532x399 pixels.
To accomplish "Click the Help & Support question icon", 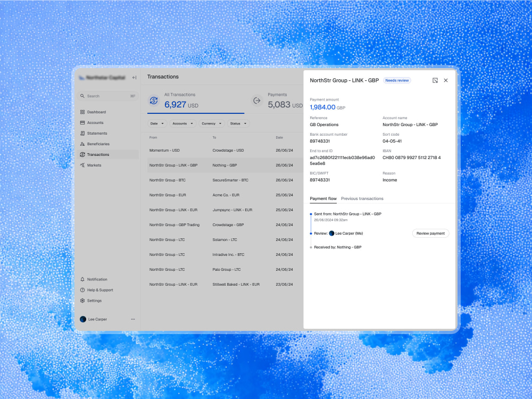I will (82, 290).
